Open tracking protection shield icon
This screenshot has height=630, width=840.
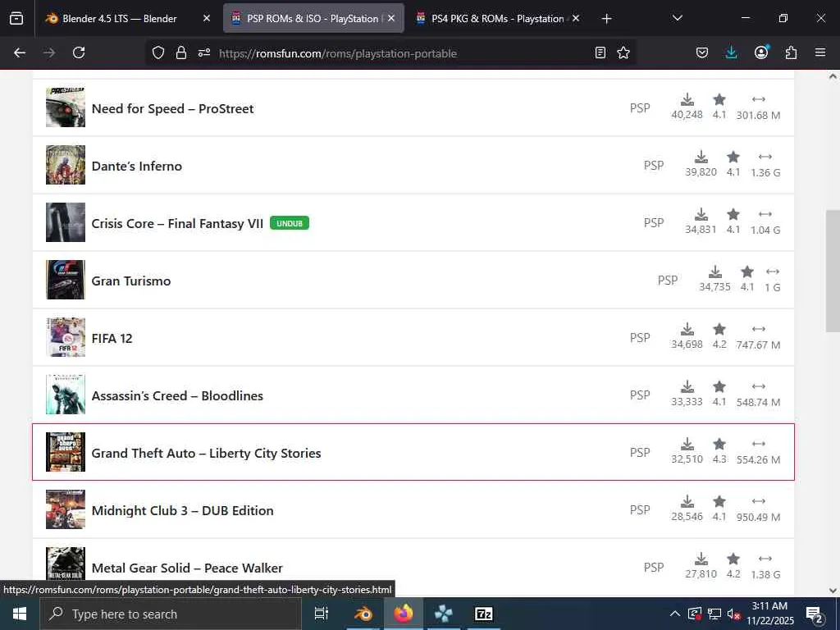[x=158, y=52]
